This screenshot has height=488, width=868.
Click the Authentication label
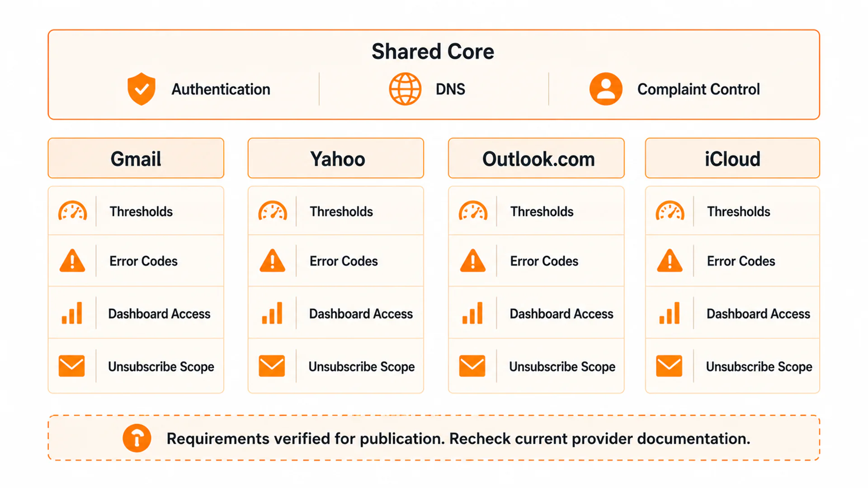click(221, 89)
